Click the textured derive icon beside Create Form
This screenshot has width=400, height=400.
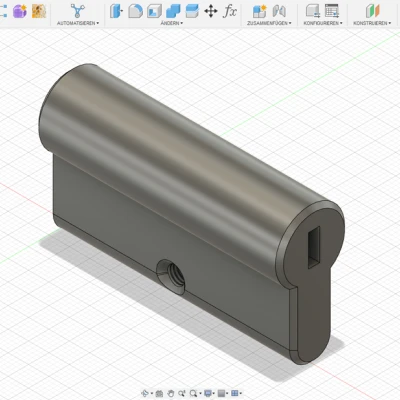[x=39, y=11]
